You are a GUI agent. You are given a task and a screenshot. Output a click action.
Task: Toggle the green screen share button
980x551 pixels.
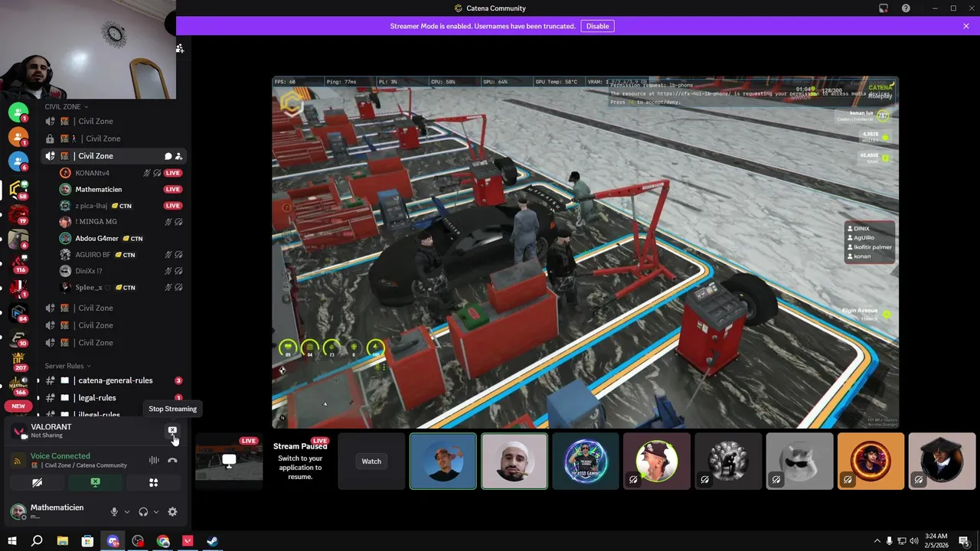[95, 483]
